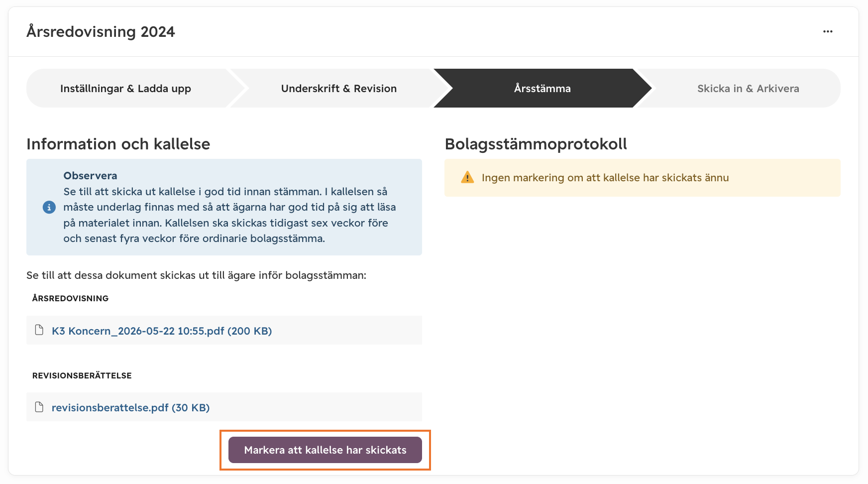Open revisionsberattelse.pdf (30 KB) link

[x=130, y=407]
